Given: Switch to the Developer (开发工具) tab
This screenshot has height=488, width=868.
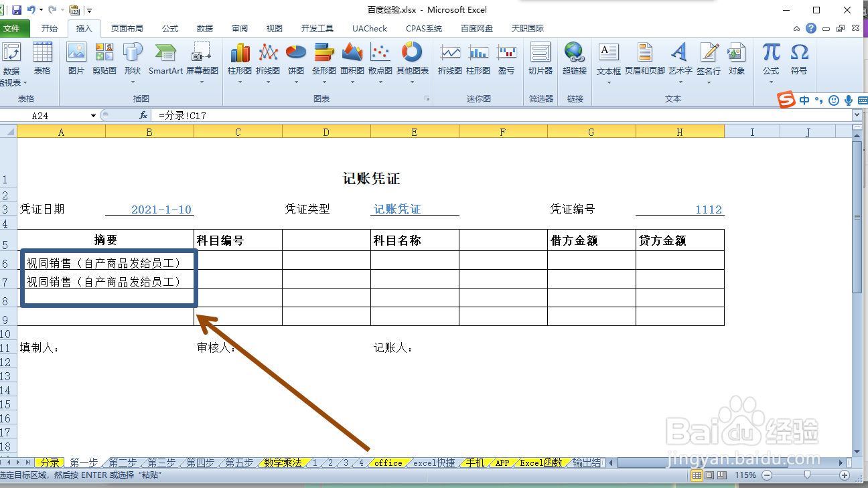Looking at the screenshot, I should coord(317,28).
